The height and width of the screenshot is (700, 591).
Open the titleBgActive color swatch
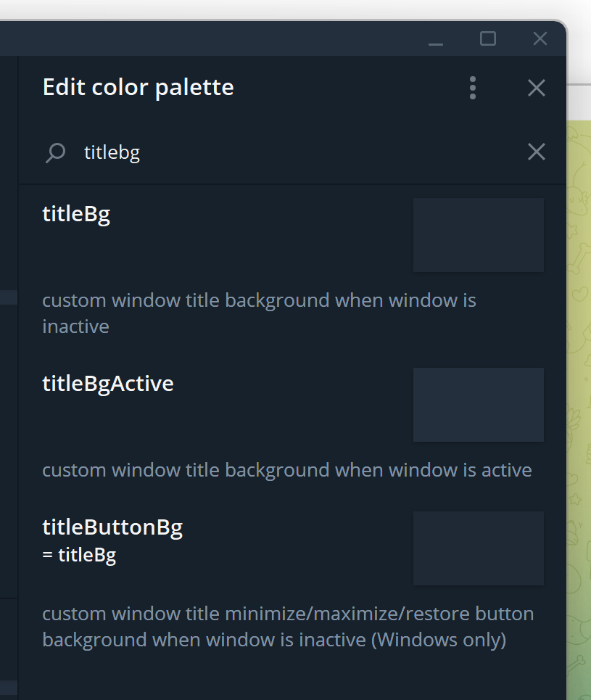click(478, 404)
